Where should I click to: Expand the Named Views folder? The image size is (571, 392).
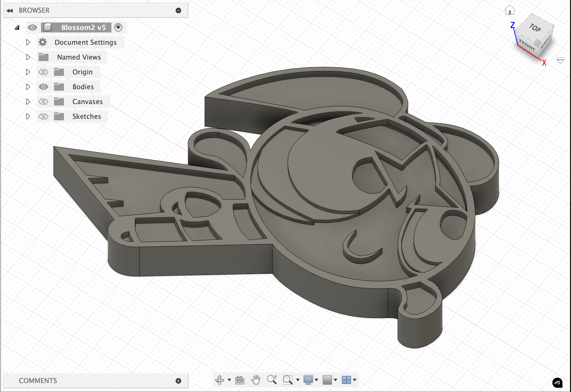point(28,57)
